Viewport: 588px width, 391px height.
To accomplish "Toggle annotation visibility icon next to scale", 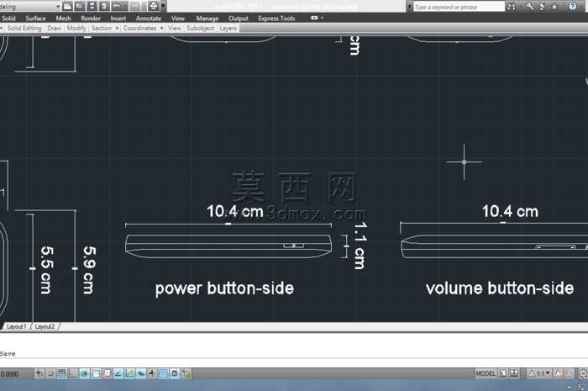I will click(558, 373).
